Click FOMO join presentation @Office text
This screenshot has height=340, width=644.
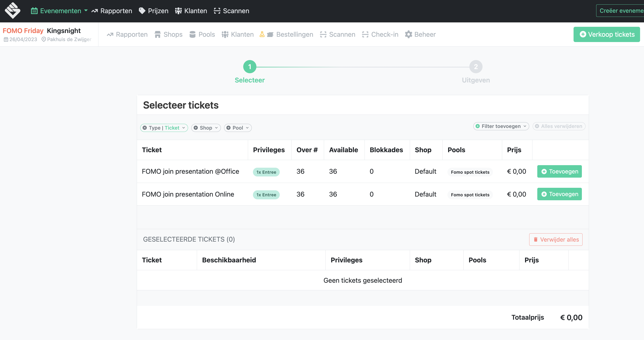tap(191, 171)
